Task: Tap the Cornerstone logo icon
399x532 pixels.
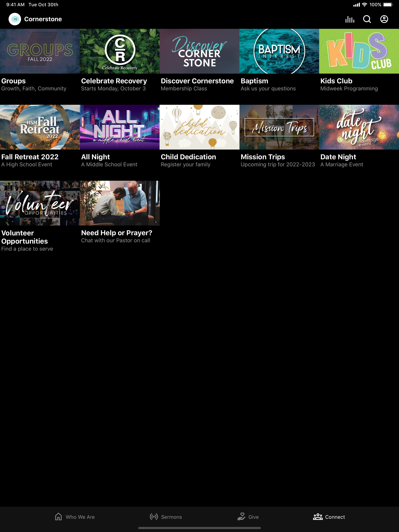Action: click(15, 19)
